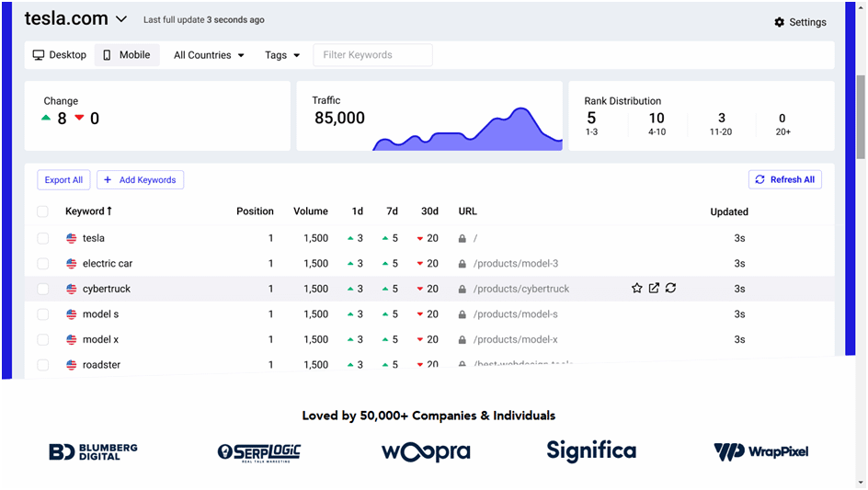868x490 pixels.
Task: Sort by 1d column header
Action: point(358,211)
